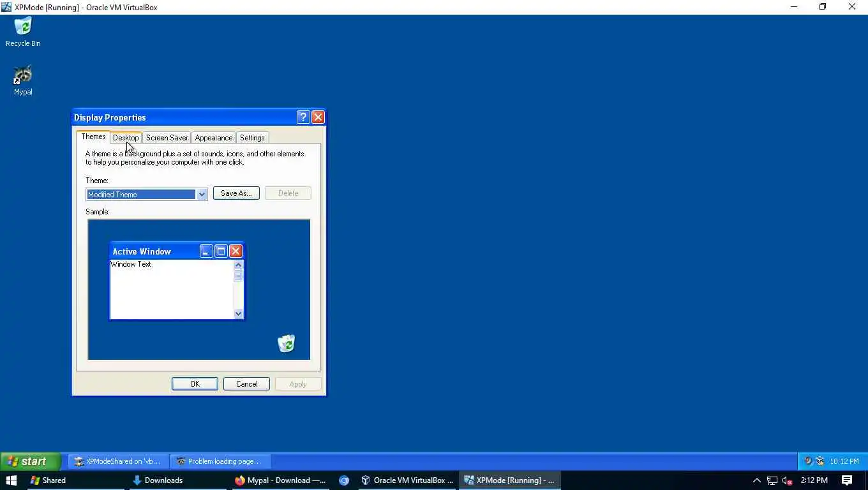Click the Display Properties help question-mark button

(x=303, y=117)
